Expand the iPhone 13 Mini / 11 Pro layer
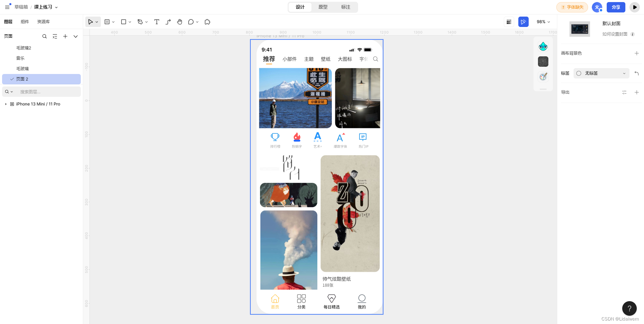The width and height of the screenshot is (644, 324). (x=6, y=104)
